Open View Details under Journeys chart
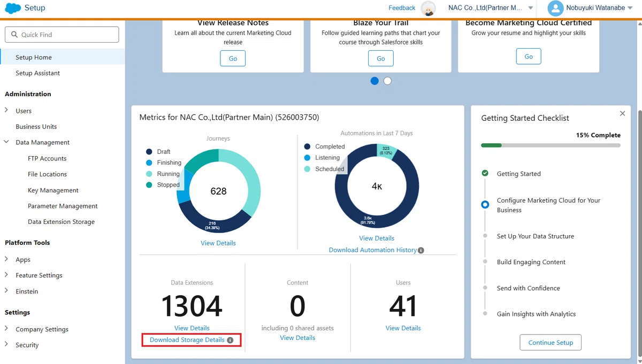The image size is (642, 364). [x=218, y=243]
